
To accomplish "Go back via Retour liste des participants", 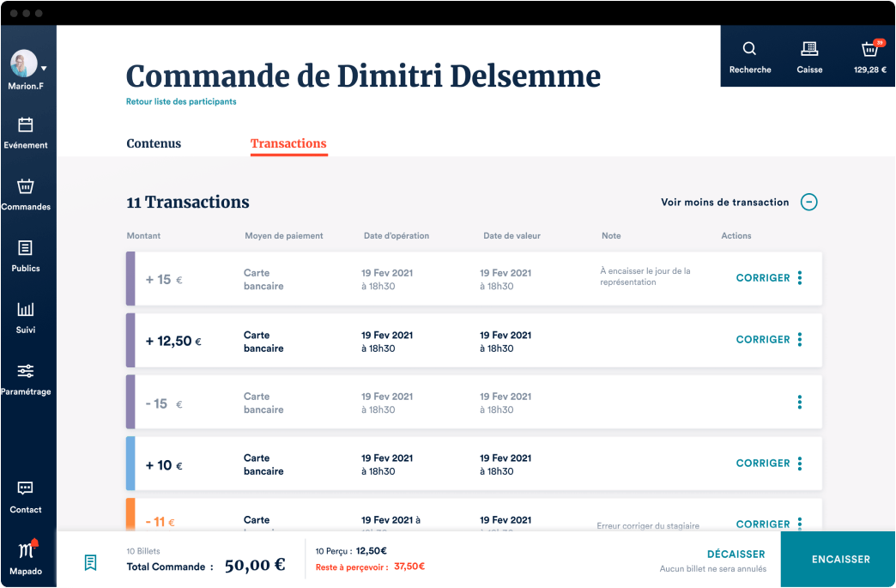I will click(x=179, y=100).
